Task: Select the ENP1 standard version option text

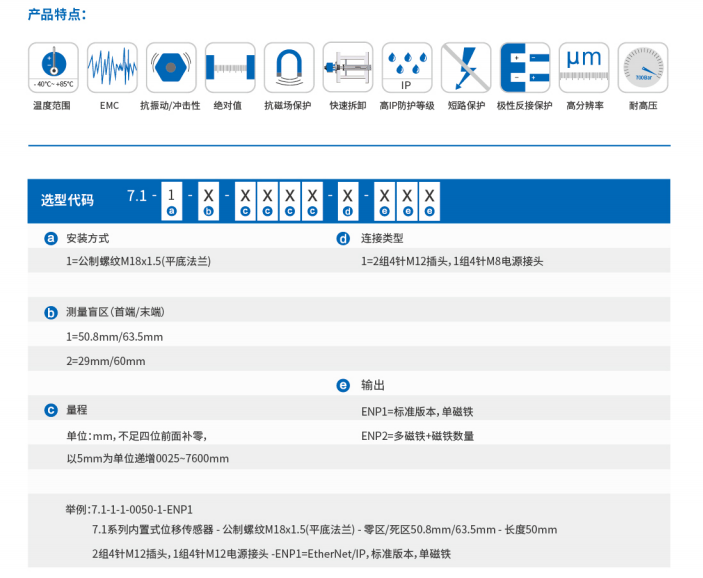Action: 417,410
